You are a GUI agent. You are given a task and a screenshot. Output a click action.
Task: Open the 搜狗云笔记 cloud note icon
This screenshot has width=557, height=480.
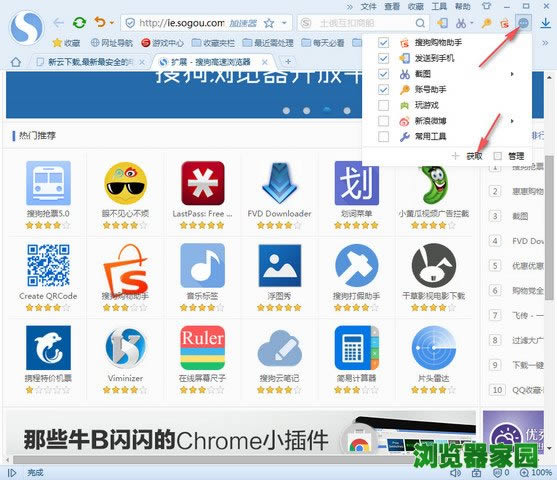pos(280,348)
